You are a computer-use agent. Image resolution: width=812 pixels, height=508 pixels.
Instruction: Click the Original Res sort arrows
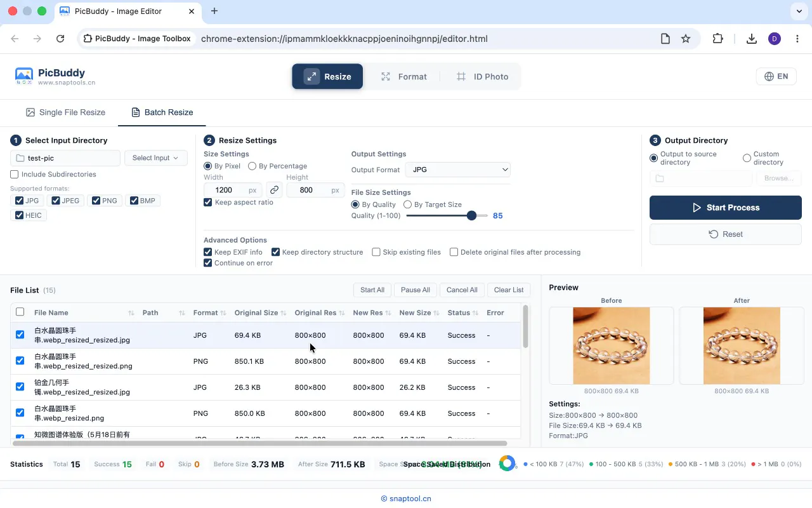click(x=342, y=313)
